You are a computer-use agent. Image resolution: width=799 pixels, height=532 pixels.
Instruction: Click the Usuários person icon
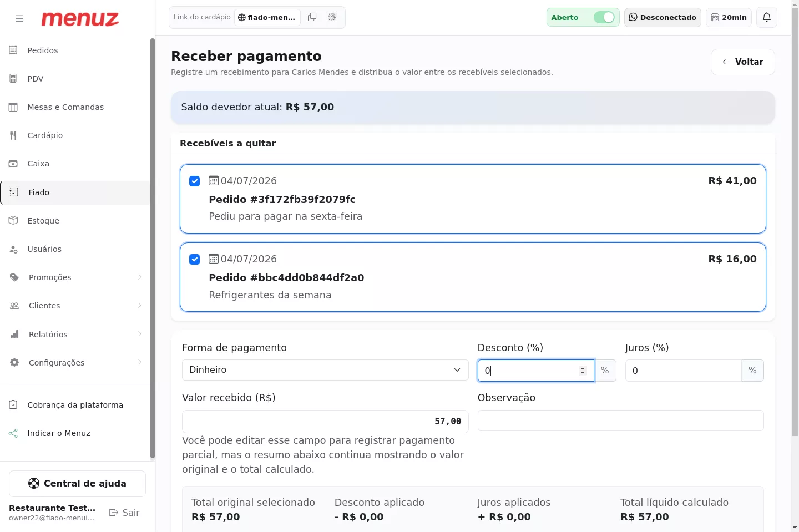coord(13,249)
